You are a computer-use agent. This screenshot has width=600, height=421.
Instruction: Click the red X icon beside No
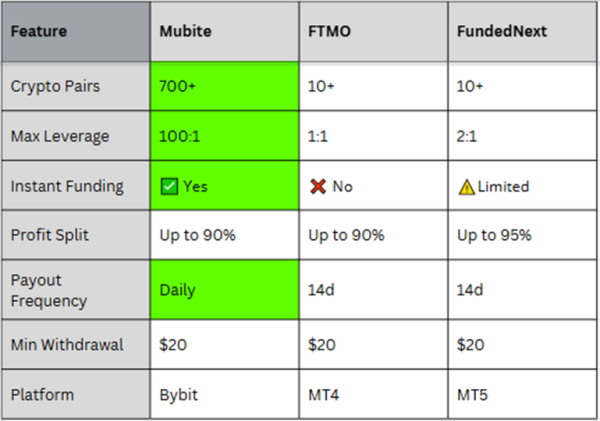click(318, 187)
